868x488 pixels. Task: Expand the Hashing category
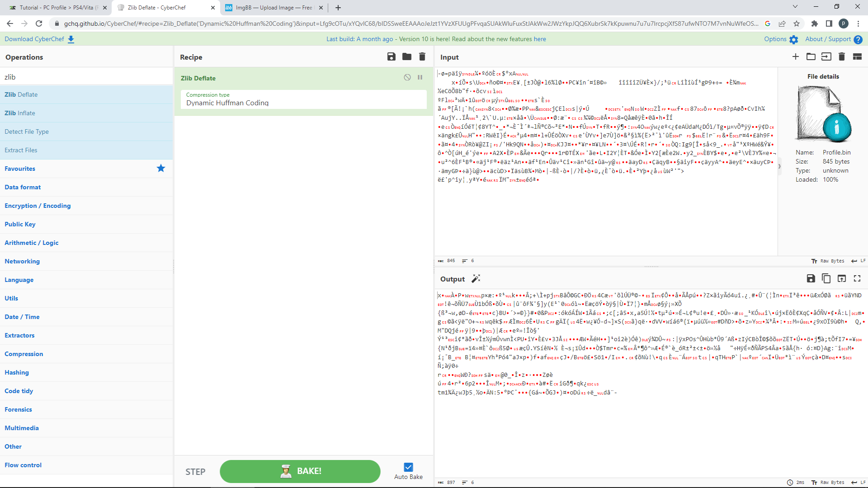point(86,372)
